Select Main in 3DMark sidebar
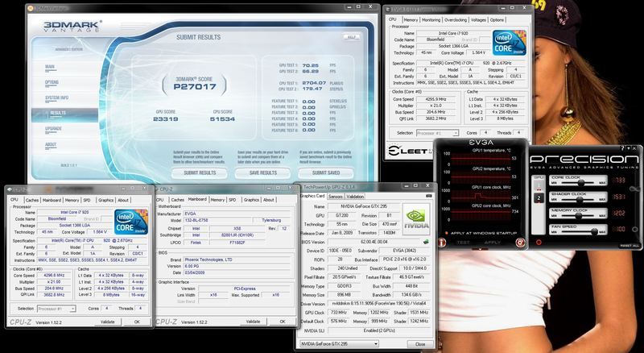 tap(50, 67)
